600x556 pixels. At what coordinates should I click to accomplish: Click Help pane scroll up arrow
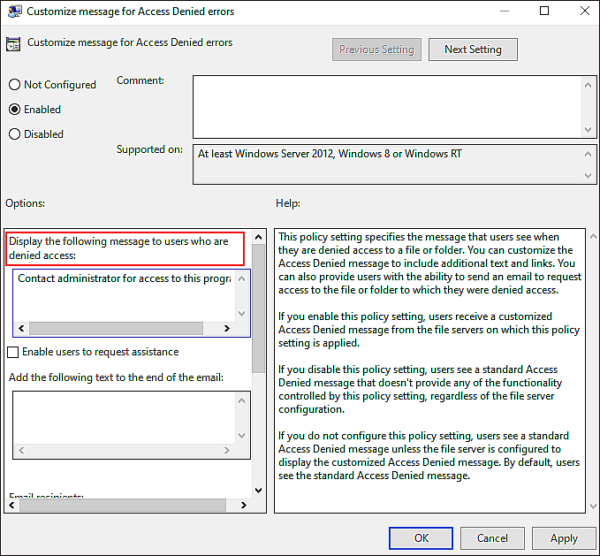tap(593, 237)
